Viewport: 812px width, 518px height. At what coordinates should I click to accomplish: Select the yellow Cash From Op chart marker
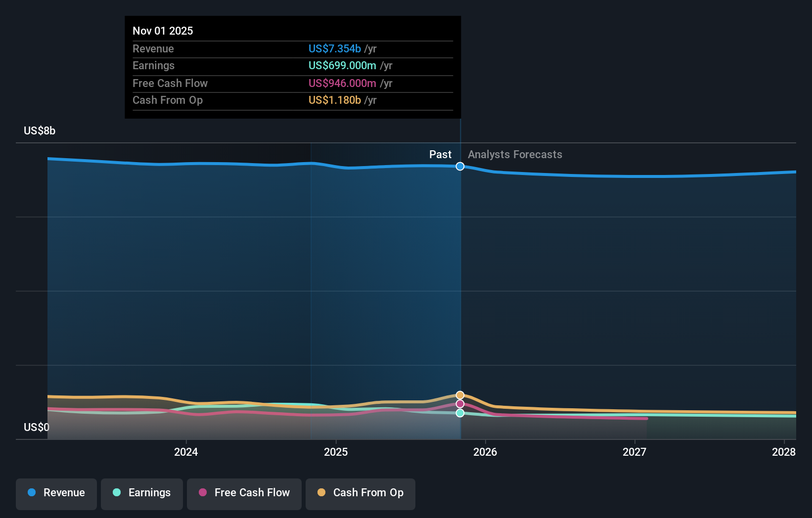(459, 394)
